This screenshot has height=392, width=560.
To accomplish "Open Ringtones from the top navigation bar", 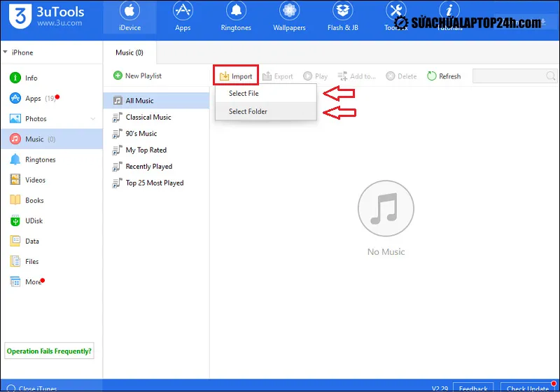I will [236, 17].
